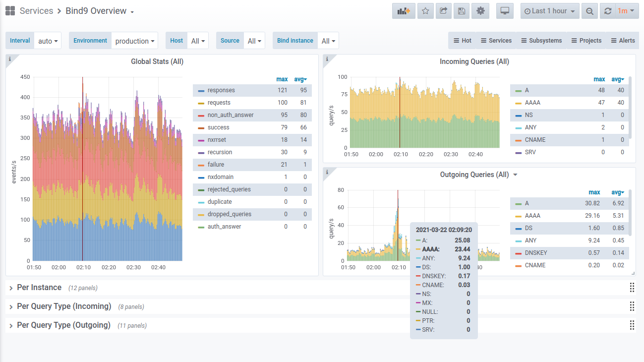This screenshot has height=362, width=644.
Task: Change Environment production dropdown
Action: coord(134,41)
